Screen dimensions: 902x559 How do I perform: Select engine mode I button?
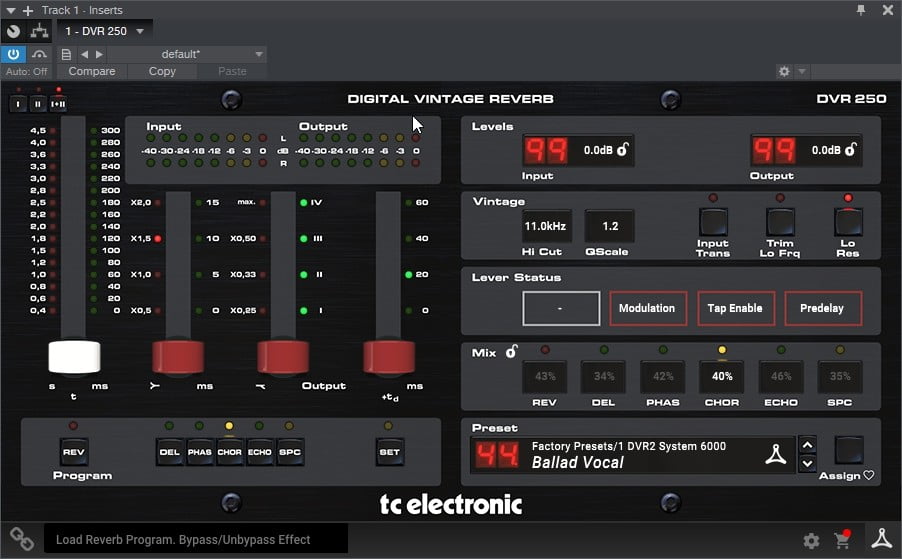point(18,104)
